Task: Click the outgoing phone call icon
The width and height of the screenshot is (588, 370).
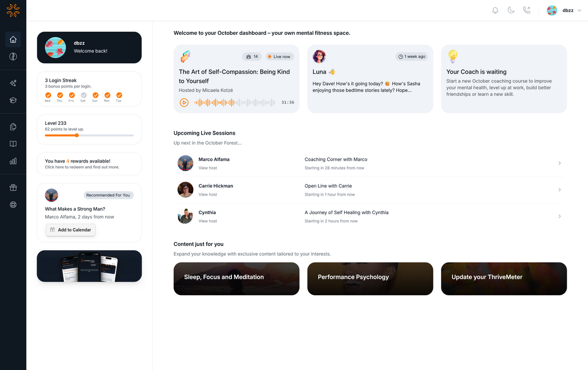Action: [x=526, y=10]
